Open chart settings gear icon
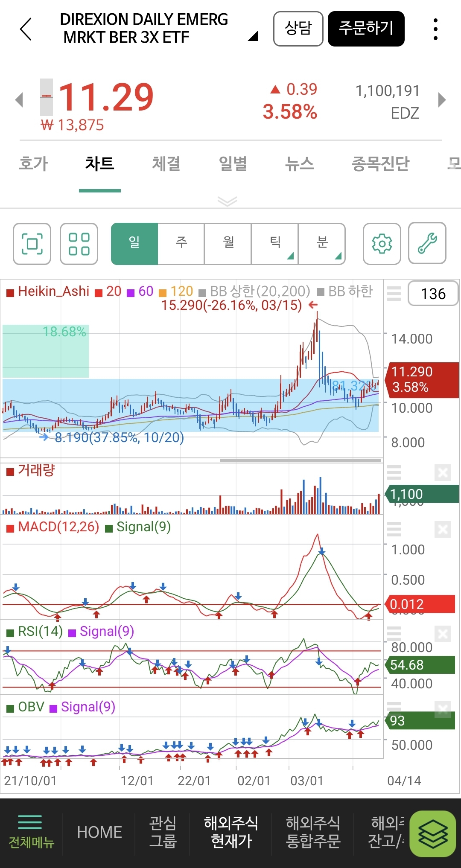The width and height of the screenshot is (461, 868). (x=382, y=244)
